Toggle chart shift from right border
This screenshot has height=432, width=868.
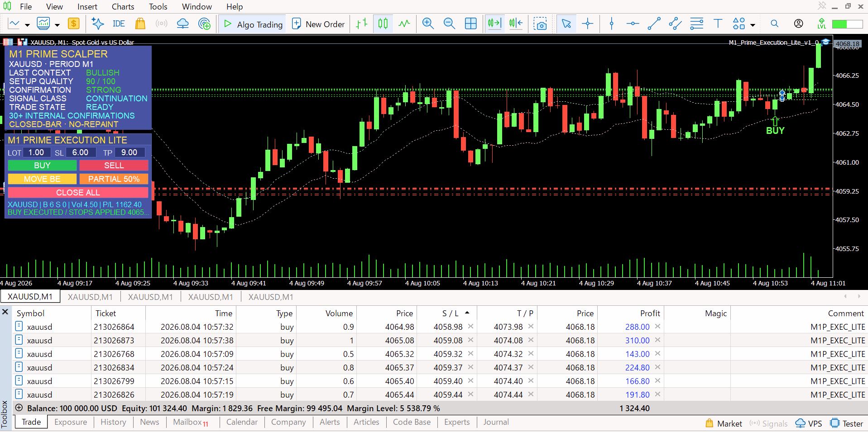(516, 24)
